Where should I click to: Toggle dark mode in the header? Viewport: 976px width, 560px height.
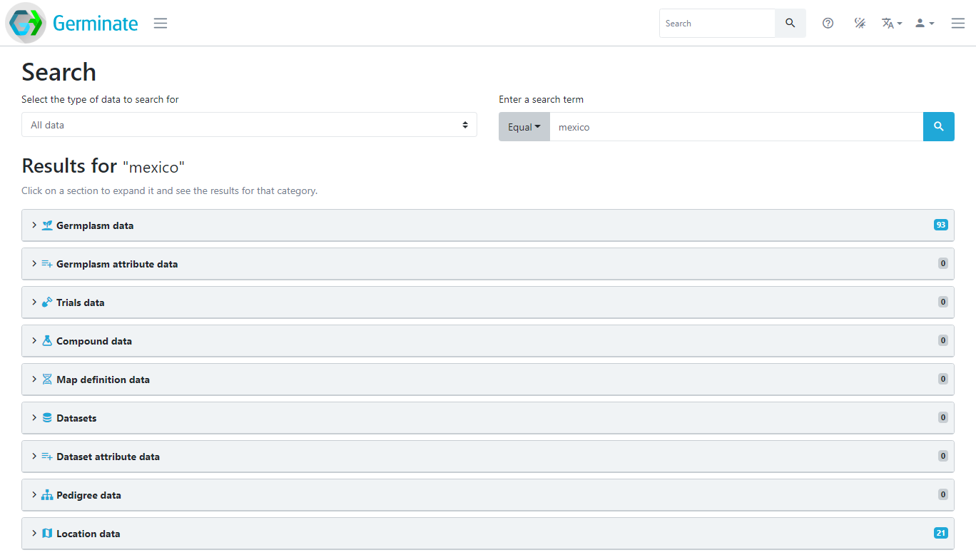859,23
